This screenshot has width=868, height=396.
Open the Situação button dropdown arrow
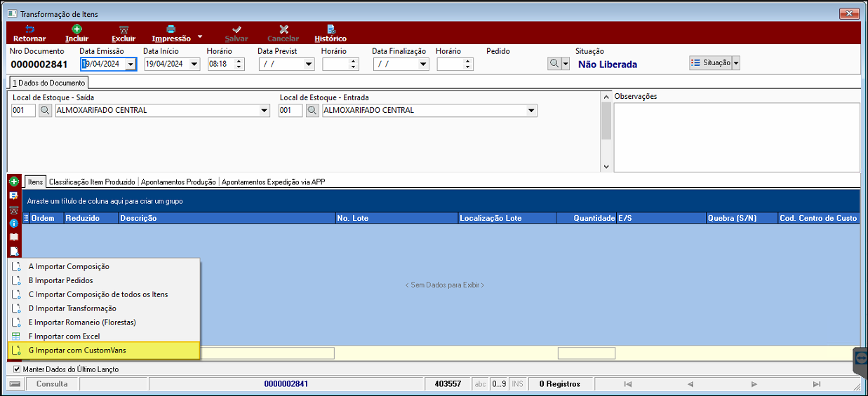pos(735,63)
